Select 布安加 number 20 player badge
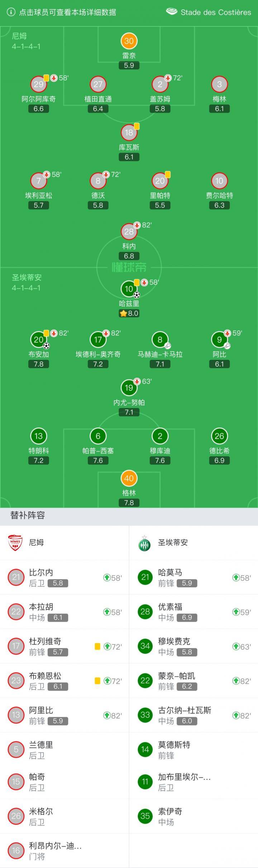This screenshot has height=868, width=258. point(38,339)
